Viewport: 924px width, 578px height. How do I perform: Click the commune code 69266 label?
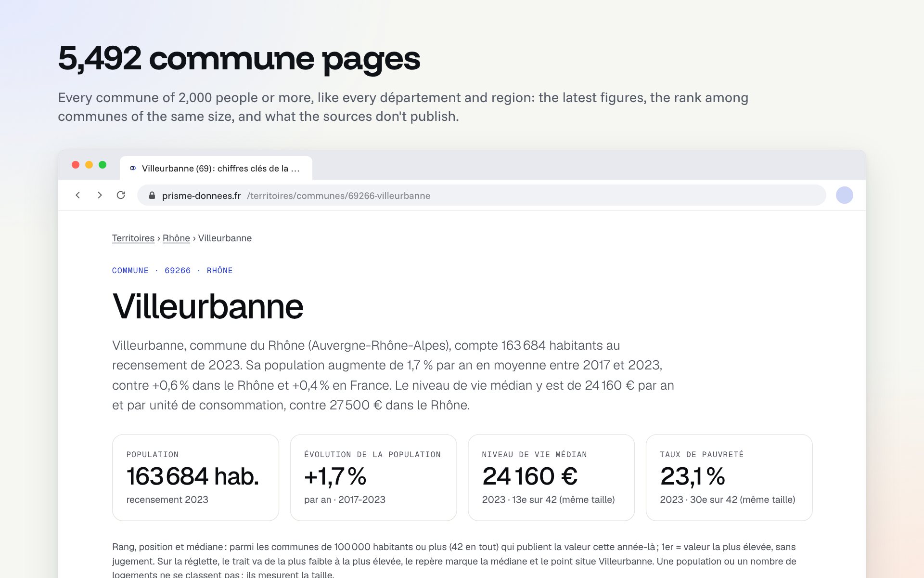178,271
